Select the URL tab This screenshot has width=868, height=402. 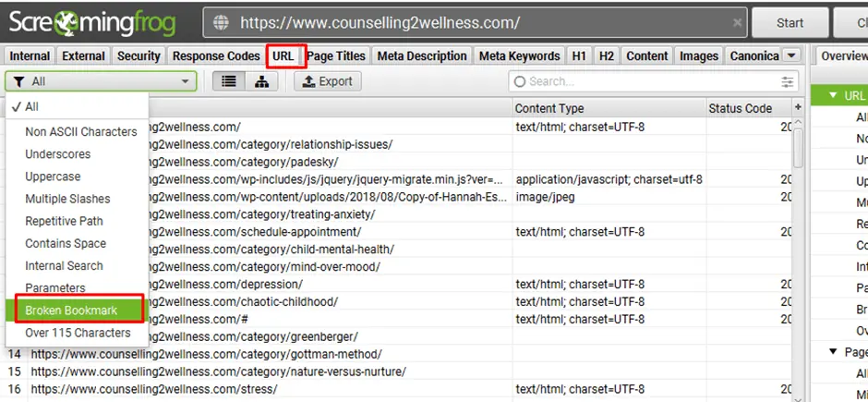pyautogui.click(x=283, y=56)
